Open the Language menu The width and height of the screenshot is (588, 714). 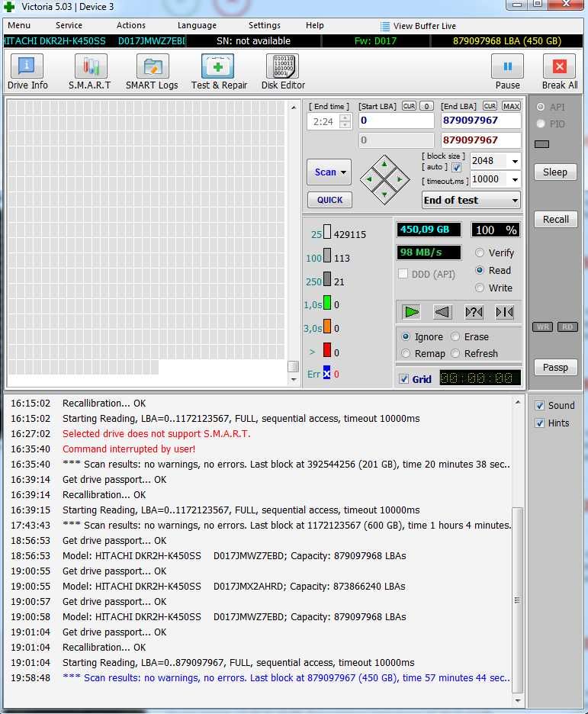(197, 25)
